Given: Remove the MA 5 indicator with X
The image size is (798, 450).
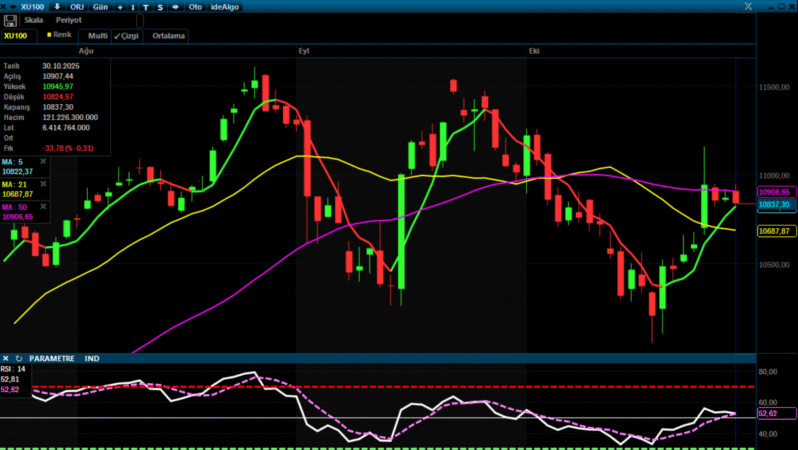Looking at the screenshot, I should (x=43, y=160).
